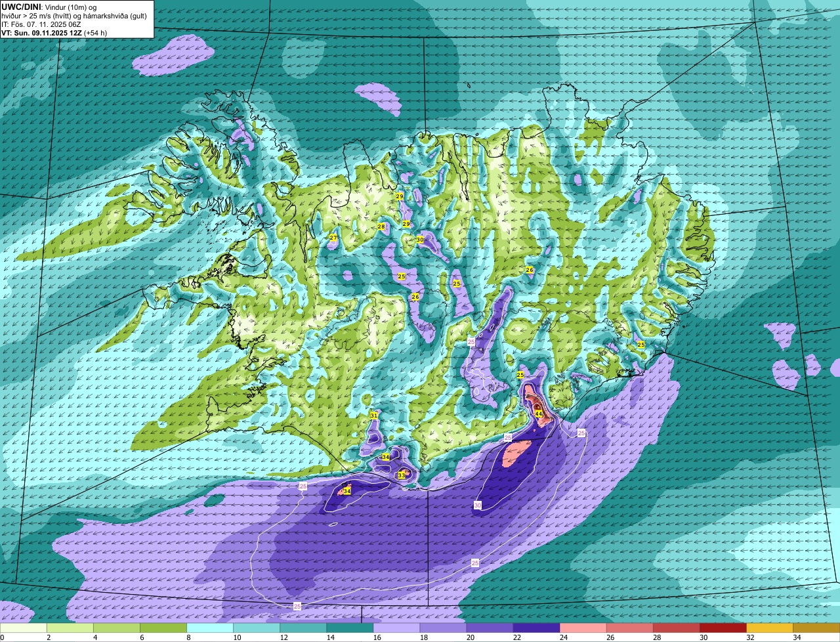Click the 4–6 m/s green legend swatch
The height and width of the screenshot is (642, 840).
coord(117,628)
